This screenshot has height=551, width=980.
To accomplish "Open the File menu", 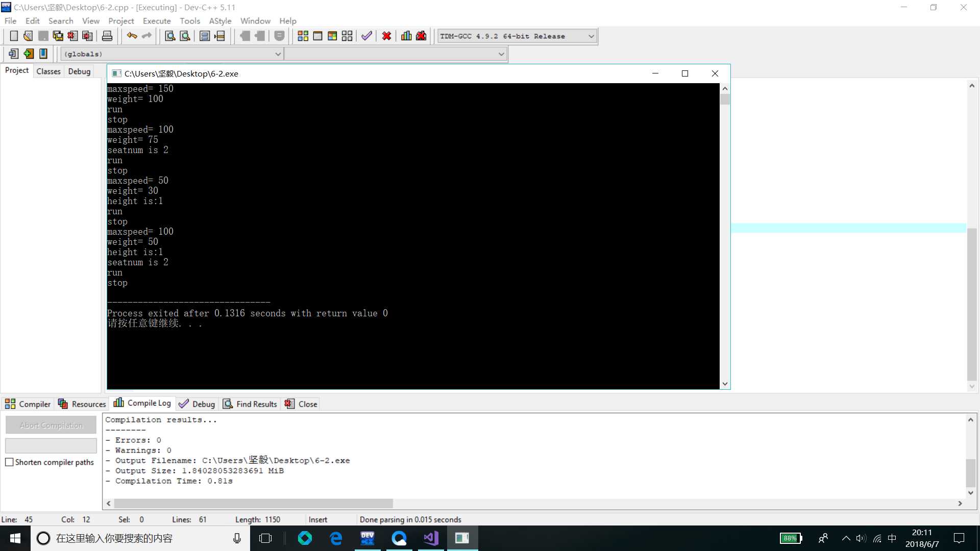I will coord(11,21).
